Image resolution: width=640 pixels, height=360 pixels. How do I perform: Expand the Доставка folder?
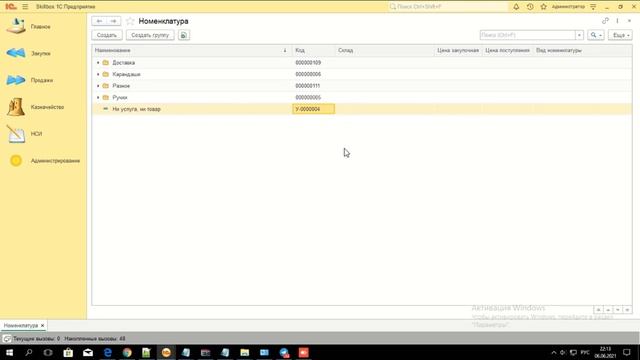click(x=98, y=63)
